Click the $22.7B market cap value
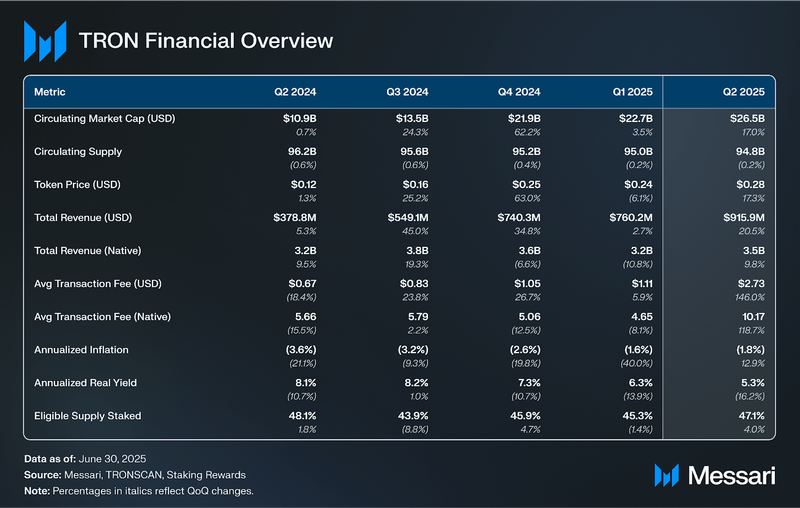Screen dimensions: 800x508 (x=636, y=118)
